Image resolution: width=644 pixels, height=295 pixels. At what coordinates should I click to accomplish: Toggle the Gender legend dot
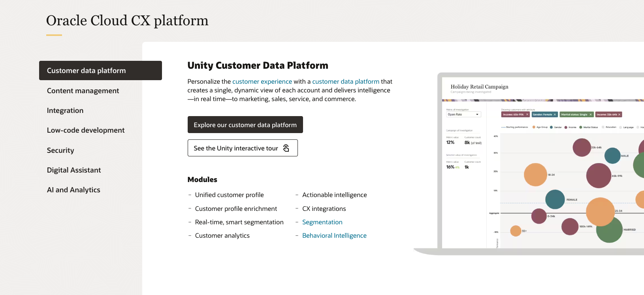pyautogui.click(x=551, y=127)
